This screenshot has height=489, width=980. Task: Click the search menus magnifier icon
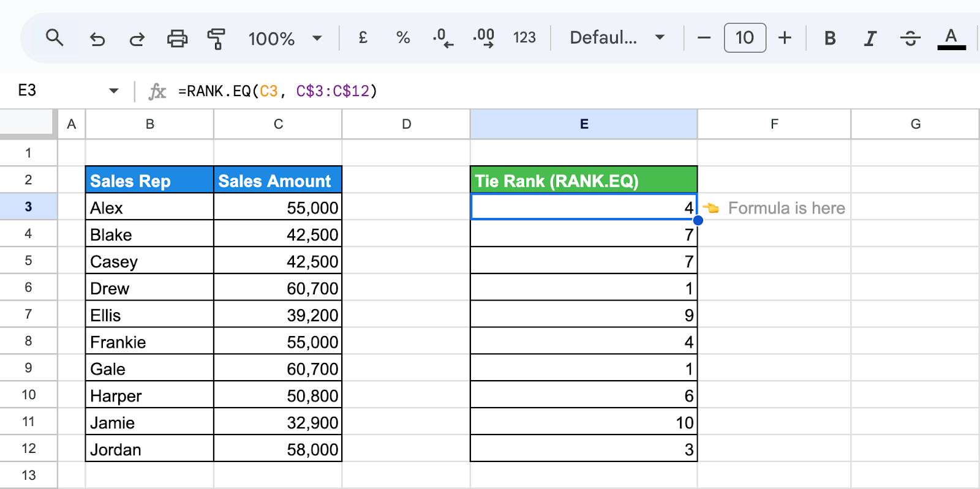click(x=55, y=38)
